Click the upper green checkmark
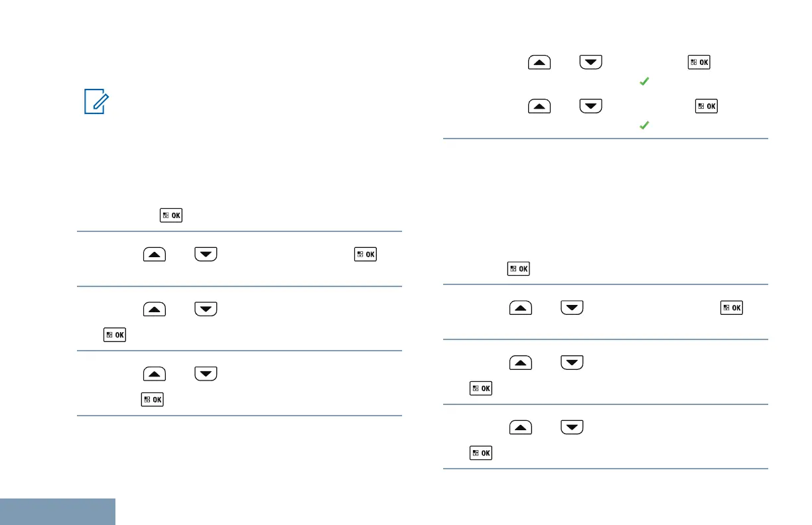Screen dimensions: 812x525 [643, 82]
